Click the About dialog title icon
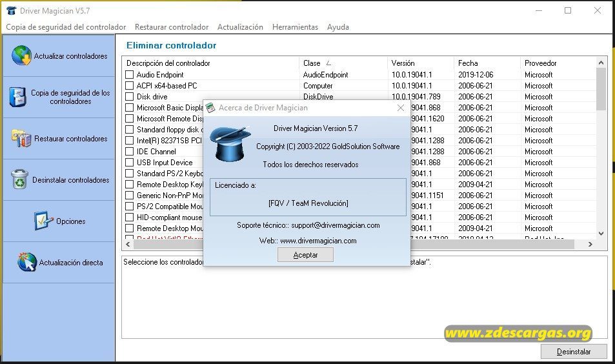Image resolution: width=615 pixels, height=364 pixels. 210,108
